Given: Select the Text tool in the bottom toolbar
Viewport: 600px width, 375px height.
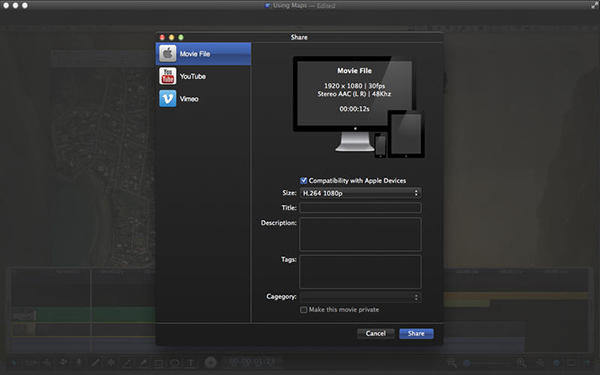Looking at the screenshot, I should pyautogui.click(x=190, y=362).
